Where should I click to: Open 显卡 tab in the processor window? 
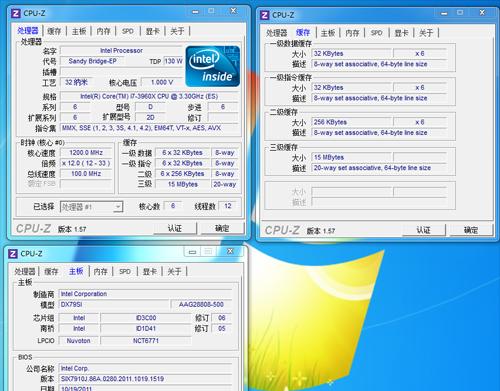point(152,31)
